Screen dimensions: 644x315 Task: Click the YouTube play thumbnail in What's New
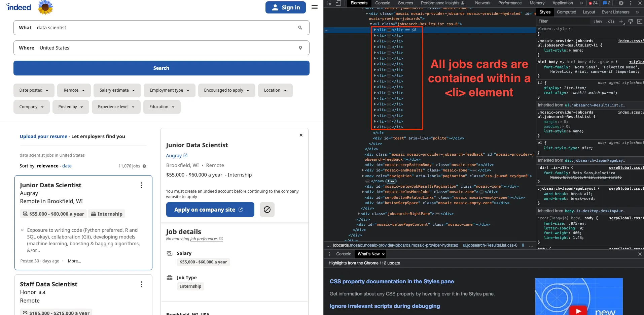pos(579,296)
